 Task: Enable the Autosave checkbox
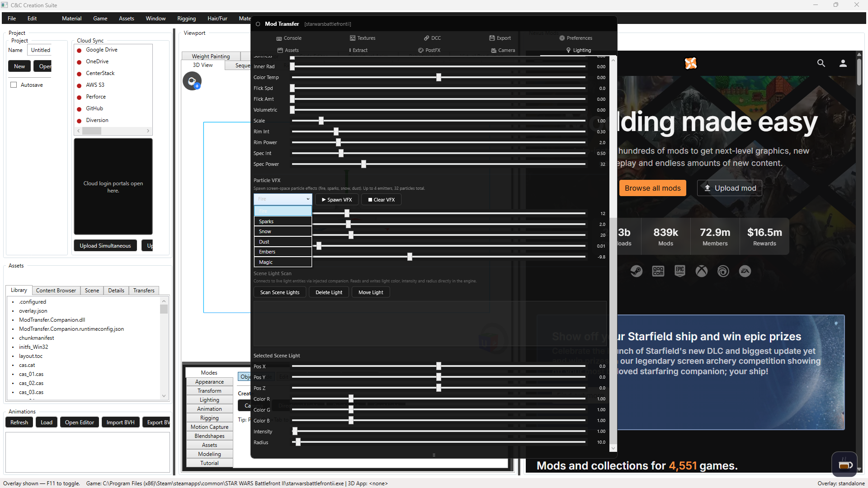pyautogui.click(x=14, y=85)
